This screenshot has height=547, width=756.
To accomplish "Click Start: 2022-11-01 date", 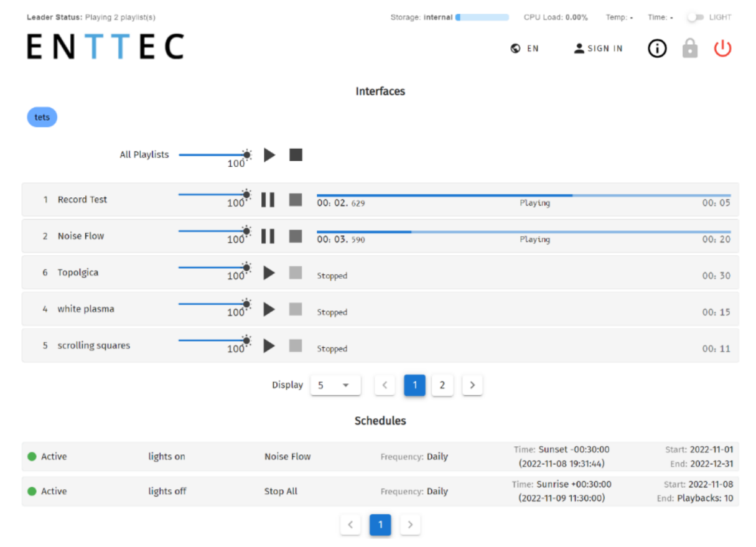I will coord(699,449).
